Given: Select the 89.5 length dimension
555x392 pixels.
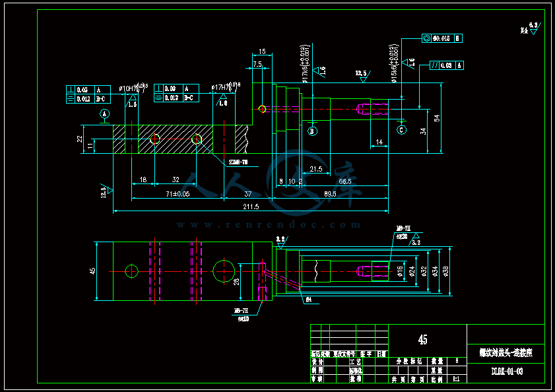Looking at the screenshot, I should [x=330, y=194].
